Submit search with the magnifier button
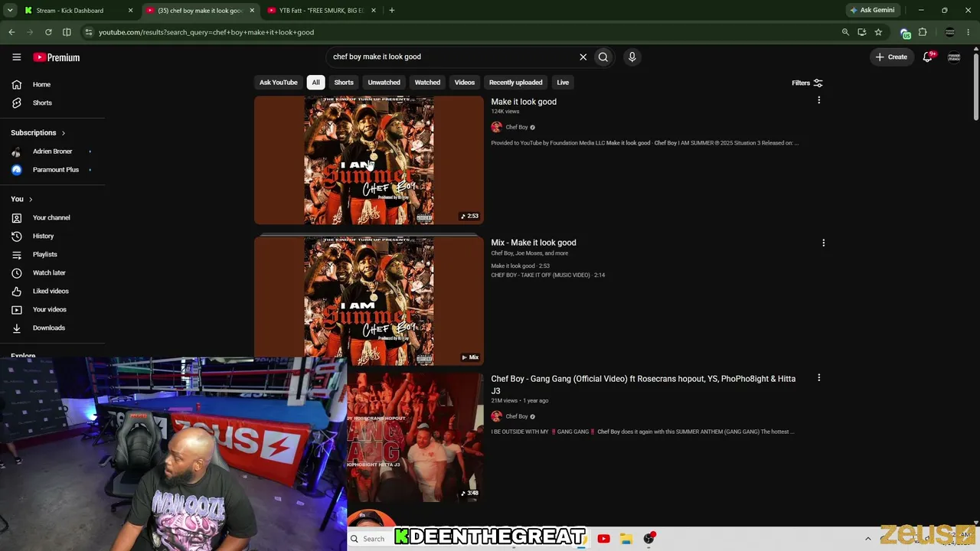This screenshot has width=980, height=551. click(x=603, y=57)
